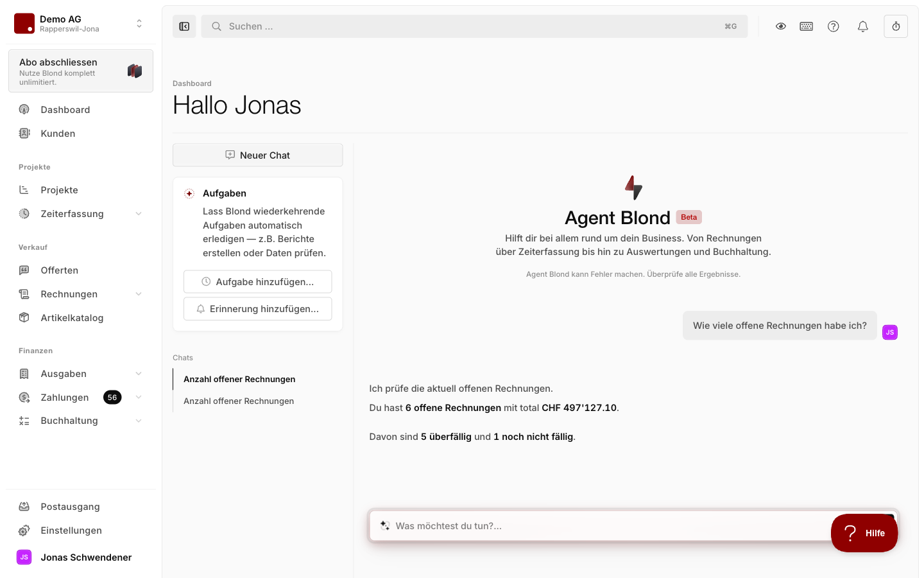The width and height of the screenshot is (924, 578).
Task: Open keyboard shortcuts icon
Action: (x=807, y=26)
